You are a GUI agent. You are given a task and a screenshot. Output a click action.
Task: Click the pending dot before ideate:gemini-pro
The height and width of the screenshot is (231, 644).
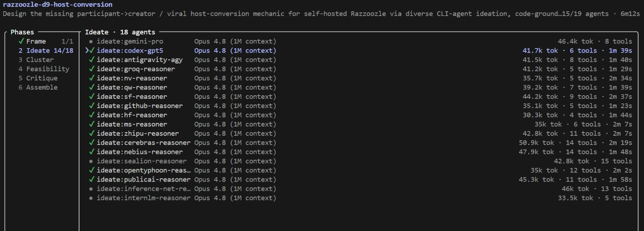91,41
